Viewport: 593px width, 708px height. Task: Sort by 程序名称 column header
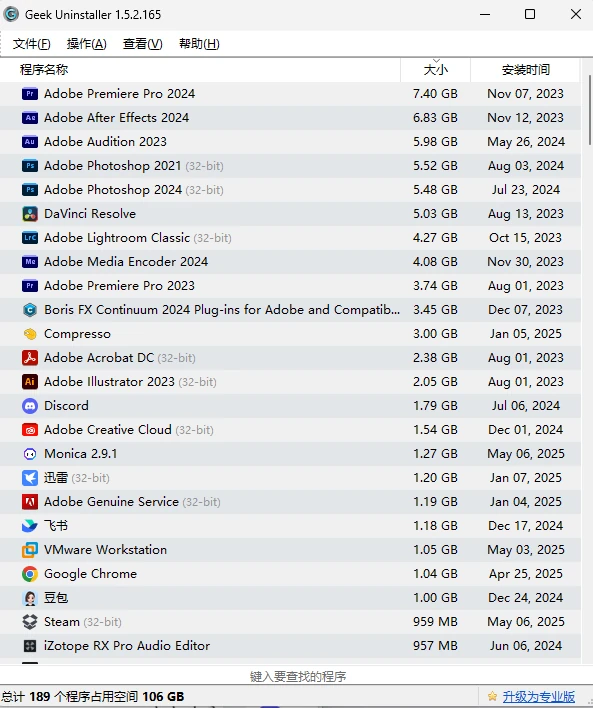click(200, 70)
